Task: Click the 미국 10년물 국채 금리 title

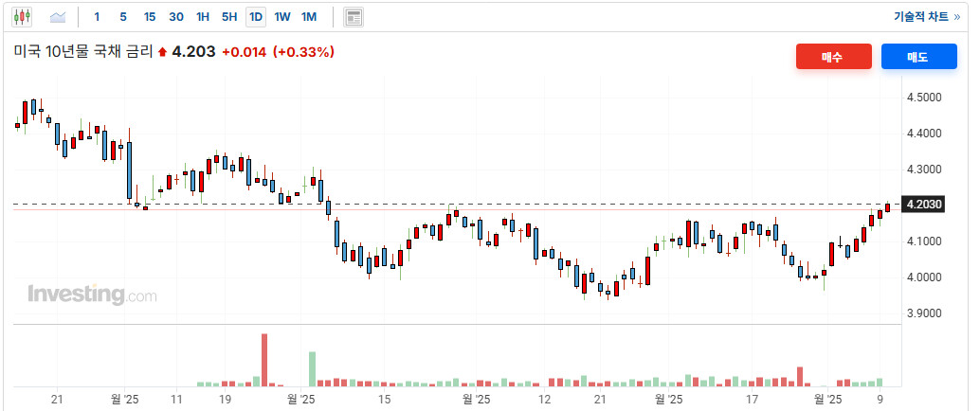Action: (x=83, y=52)
